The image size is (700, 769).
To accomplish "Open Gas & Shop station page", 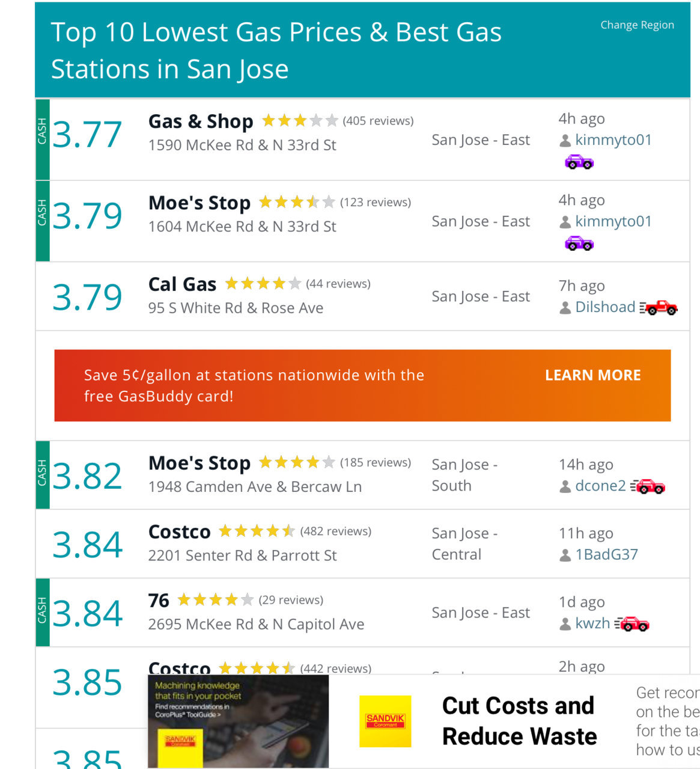I will [201, 121].
